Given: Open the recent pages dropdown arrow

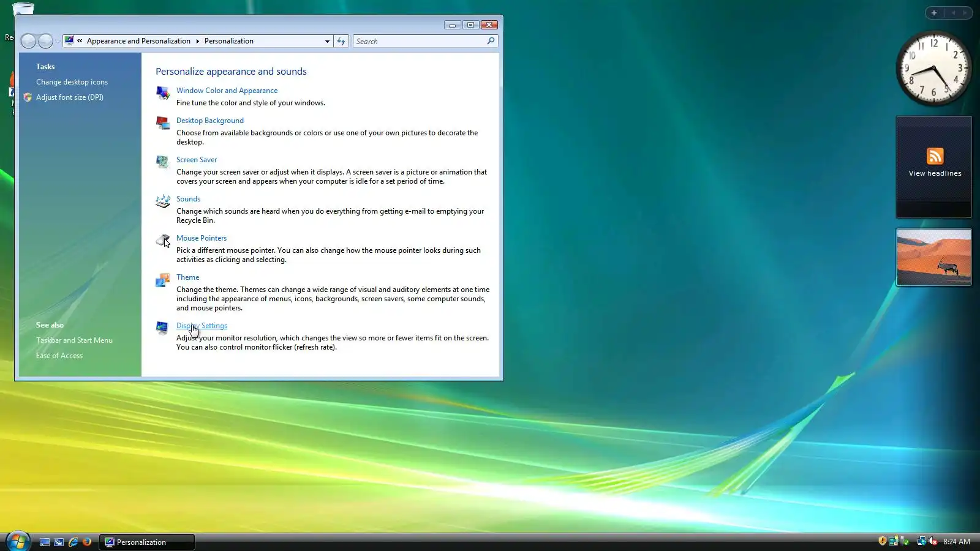Looking at the screenshot, I should coord(58,41).
